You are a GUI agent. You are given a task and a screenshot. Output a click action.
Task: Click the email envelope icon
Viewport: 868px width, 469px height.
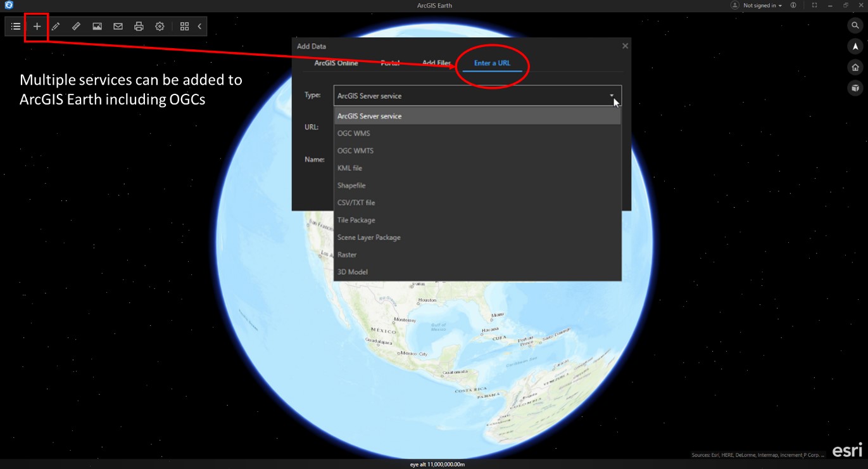click(118, 27)
